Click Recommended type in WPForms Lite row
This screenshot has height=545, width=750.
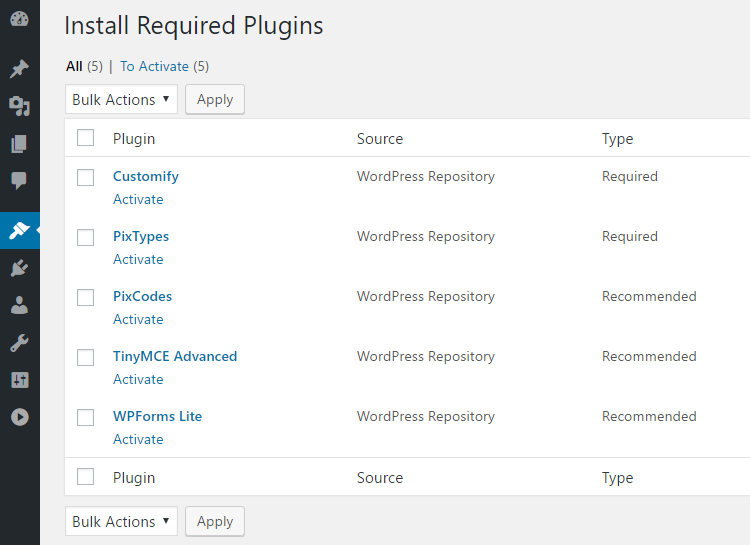pos(649,416)
